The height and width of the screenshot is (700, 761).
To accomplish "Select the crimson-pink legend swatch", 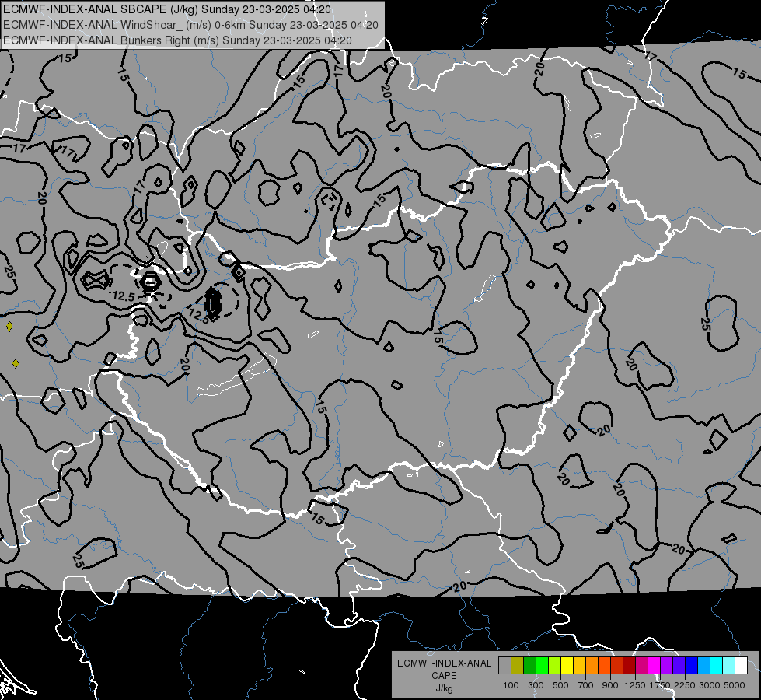I will [x=641, y=665].
